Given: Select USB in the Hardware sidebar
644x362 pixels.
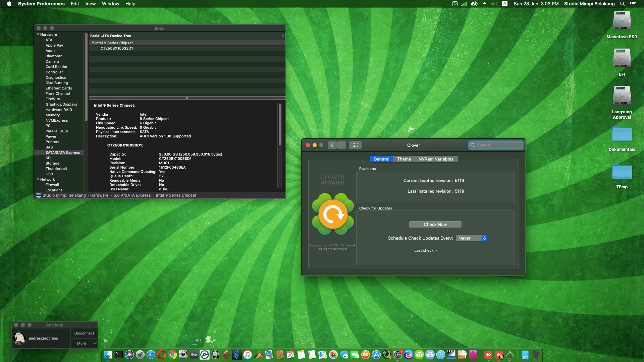Looking at the screenshot, I should pyautogui.click(x=49, y=174).
